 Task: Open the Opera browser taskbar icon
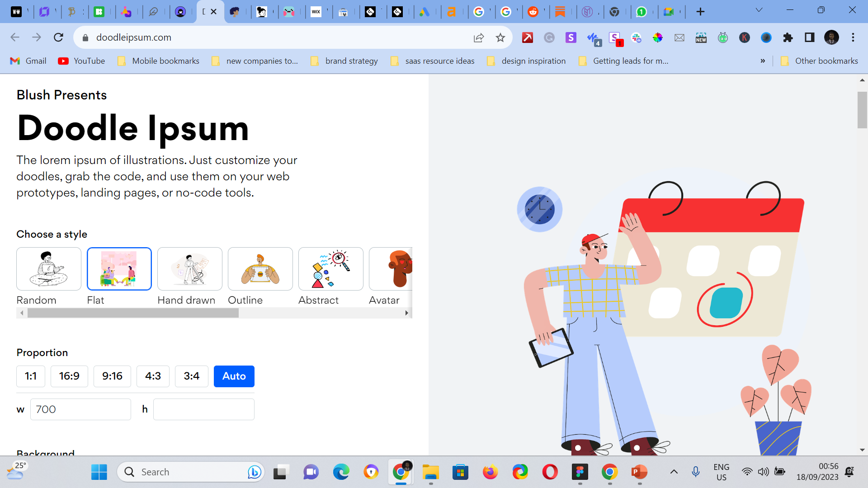point(550,472)
